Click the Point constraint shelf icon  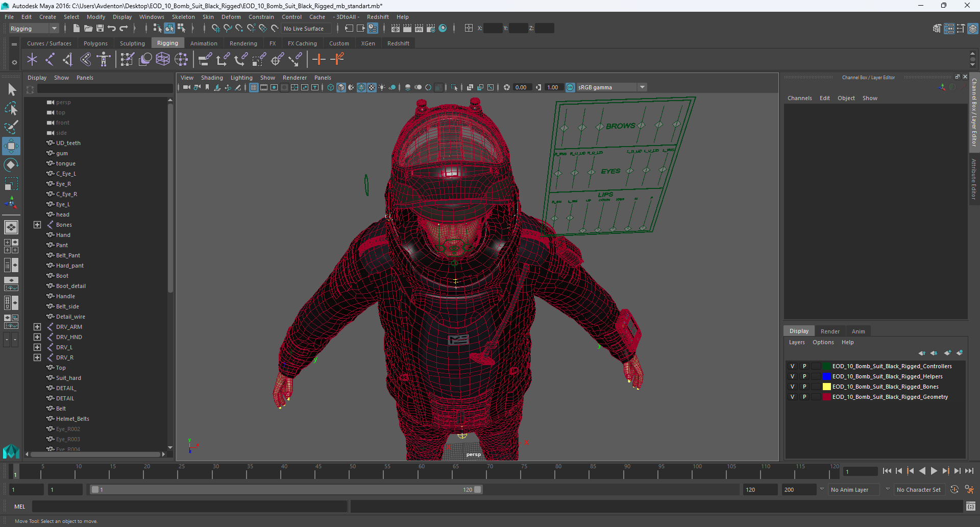(223, 60)
